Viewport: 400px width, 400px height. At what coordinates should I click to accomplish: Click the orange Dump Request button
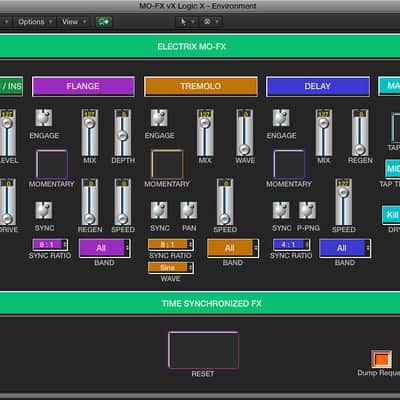pyautogui.click(x=381, y=359)
